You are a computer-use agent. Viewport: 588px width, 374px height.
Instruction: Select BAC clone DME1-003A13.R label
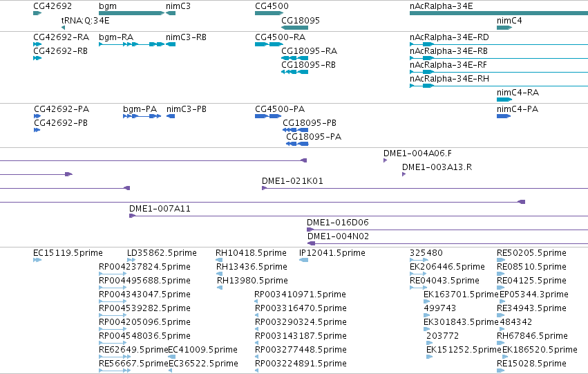[437, 167]
